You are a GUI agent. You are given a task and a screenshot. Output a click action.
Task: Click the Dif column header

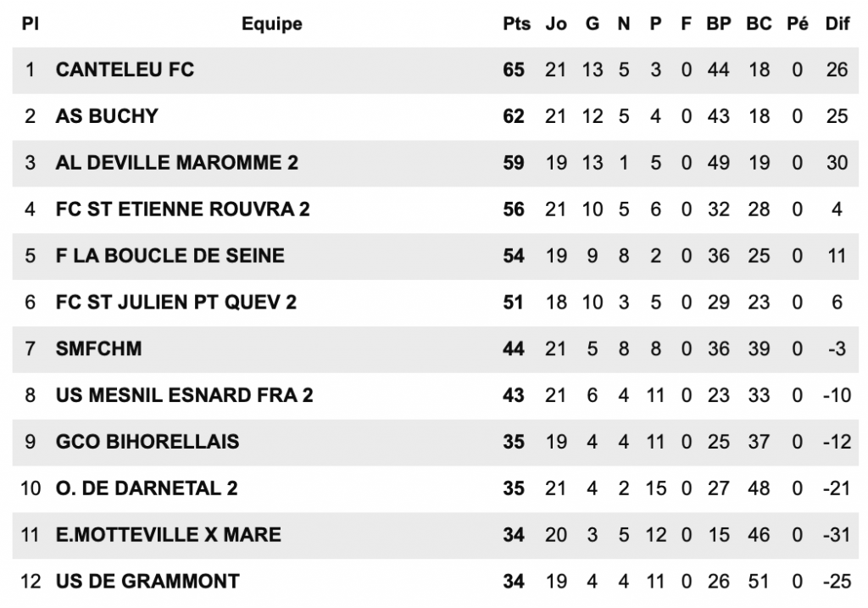(837, 24)
